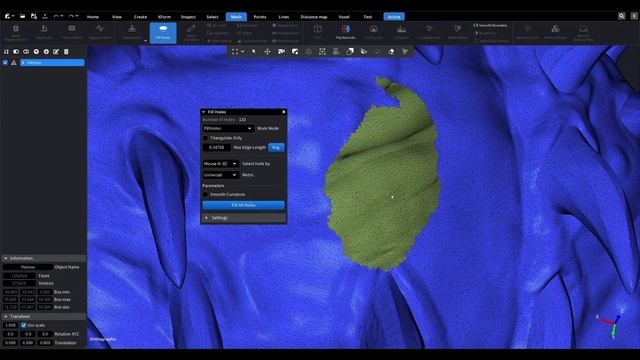Click the Fill All Holes button
Viewport: 640px width, 360px height.
click(244, 205)
